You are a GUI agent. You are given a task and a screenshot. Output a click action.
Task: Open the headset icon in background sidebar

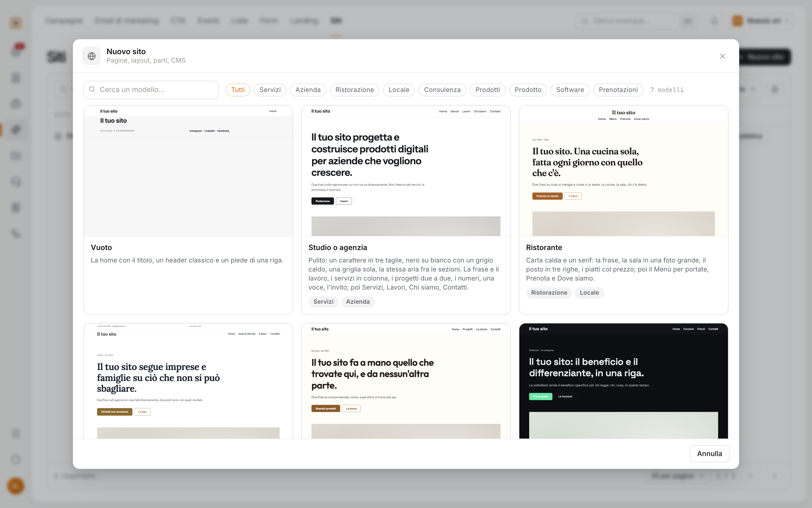tap(16, 182)
